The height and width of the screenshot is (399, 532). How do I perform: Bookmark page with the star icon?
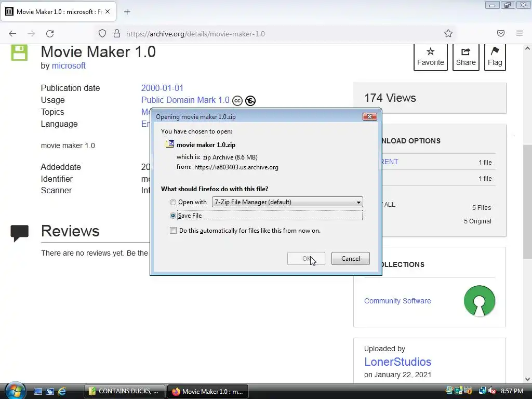tap(448, 33)
